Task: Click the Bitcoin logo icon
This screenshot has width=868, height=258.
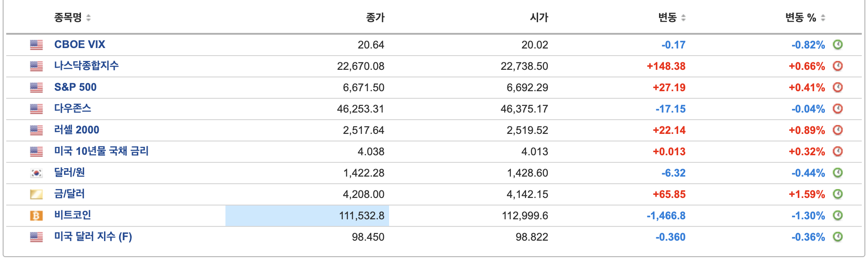Action: 36,216
